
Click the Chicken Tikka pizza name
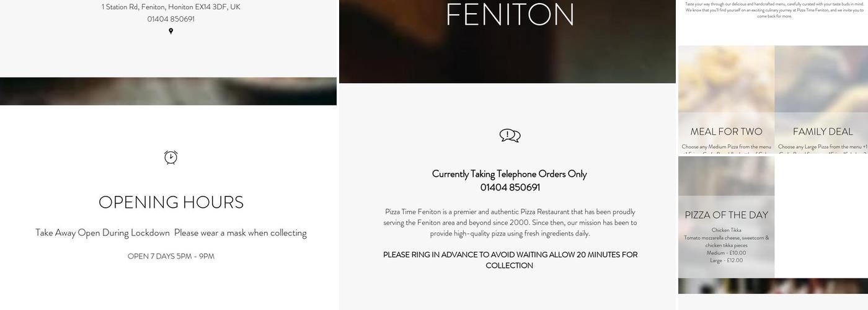(726, 230)
